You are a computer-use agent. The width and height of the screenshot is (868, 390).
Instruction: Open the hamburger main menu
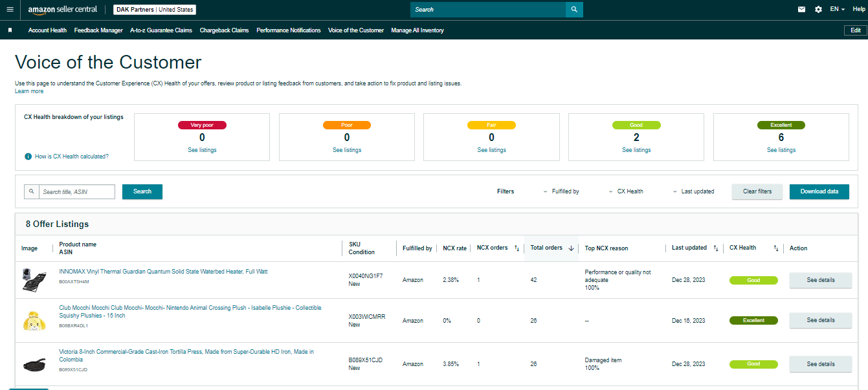pyautogui.click(x=10, y=10)
